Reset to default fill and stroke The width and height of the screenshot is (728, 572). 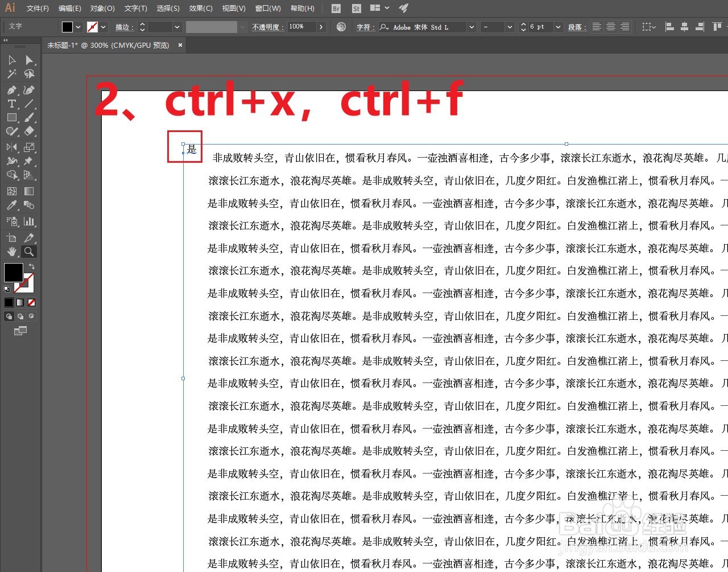click(x=7, y=289)
